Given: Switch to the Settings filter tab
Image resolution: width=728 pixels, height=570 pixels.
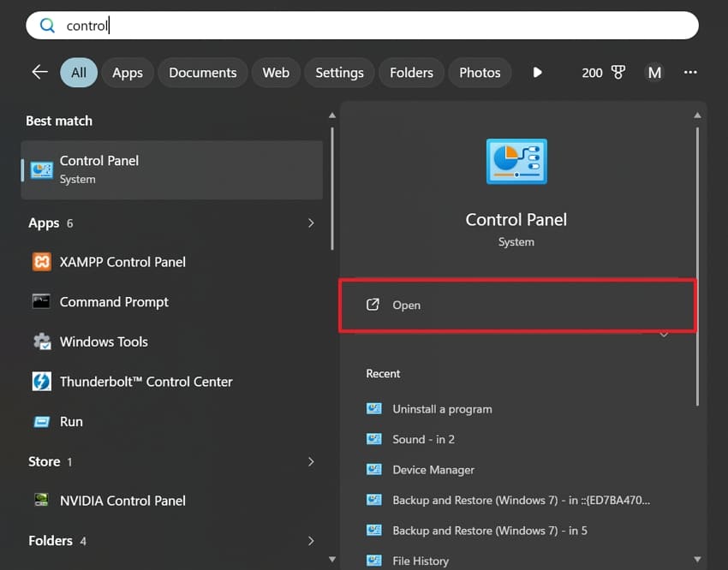Looking at the screenshot, I should click(339, 73).
